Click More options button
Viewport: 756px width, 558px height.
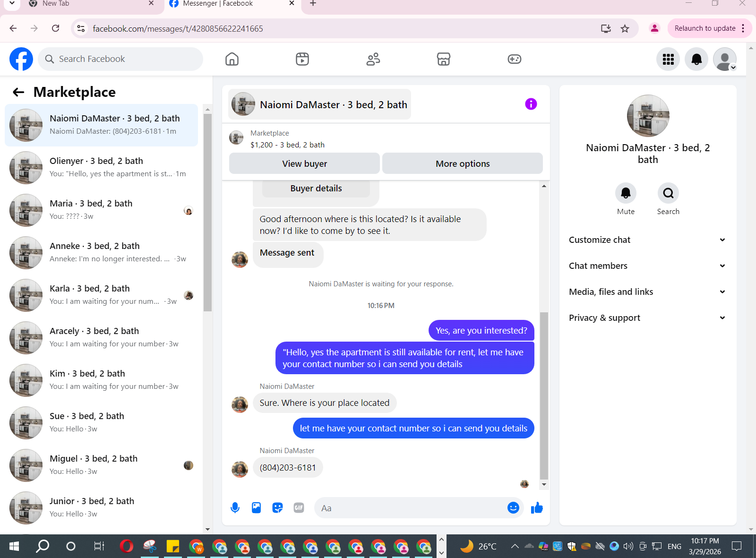pyautogui.click(x=463, y=163)
